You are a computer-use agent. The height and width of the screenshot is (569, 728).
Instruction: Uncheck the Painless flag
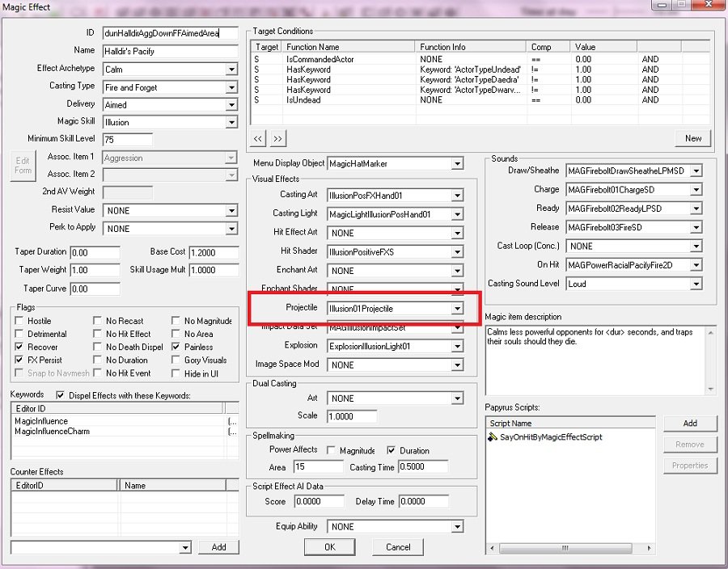coord(176,347)
